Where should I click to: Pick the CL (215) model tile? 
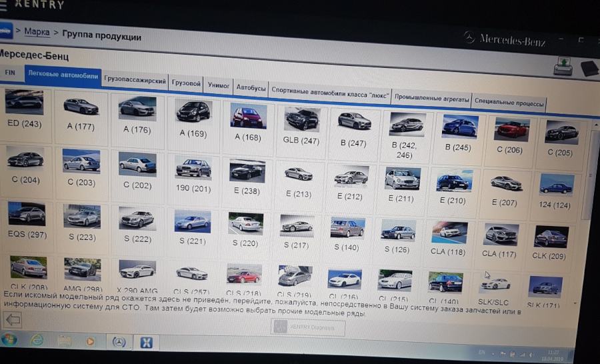click(395, 286)
